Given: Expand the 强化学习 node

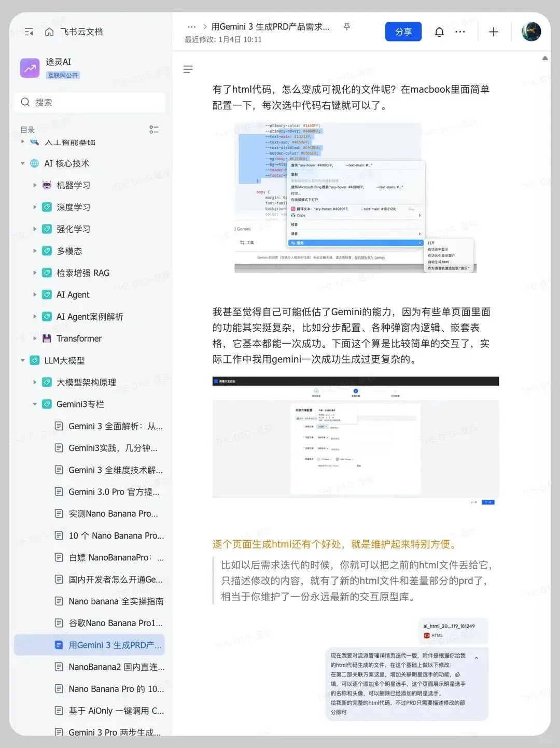Looking at the screenshot, I should point(35,229).
